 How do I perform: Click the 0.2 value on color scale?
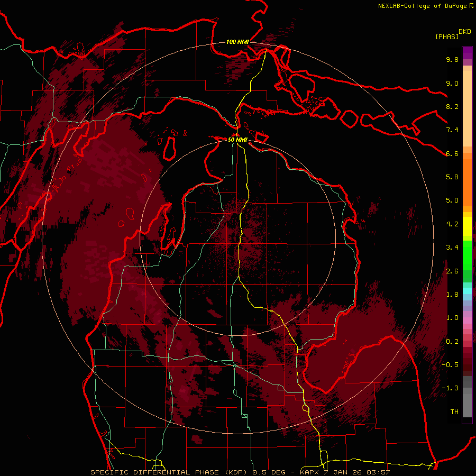[452, 342]
